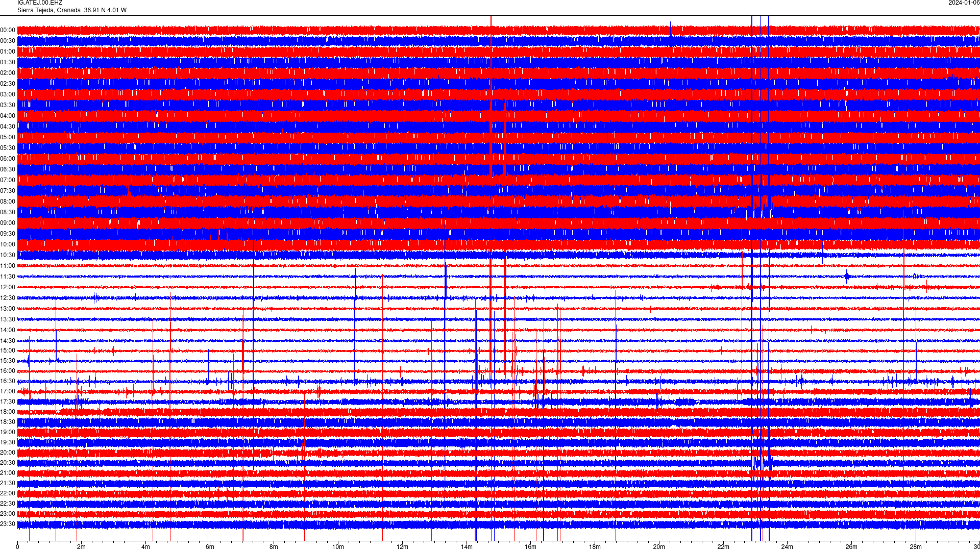Select the 06:00 time row label
This screenshot has height=551, width=980.
point(8,159)
